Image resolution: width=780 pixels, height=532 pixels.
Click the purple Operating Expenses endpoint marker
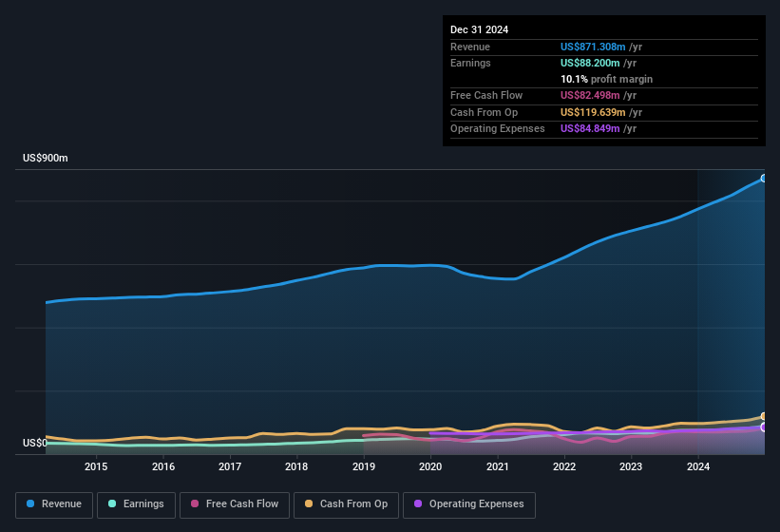(764, 427)
